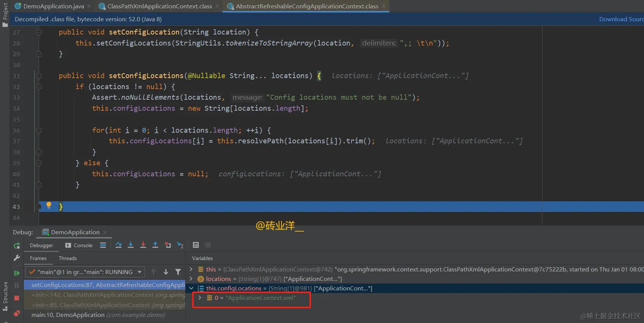
Task: Click line number 37 in gutter
Action: [16, 141]
